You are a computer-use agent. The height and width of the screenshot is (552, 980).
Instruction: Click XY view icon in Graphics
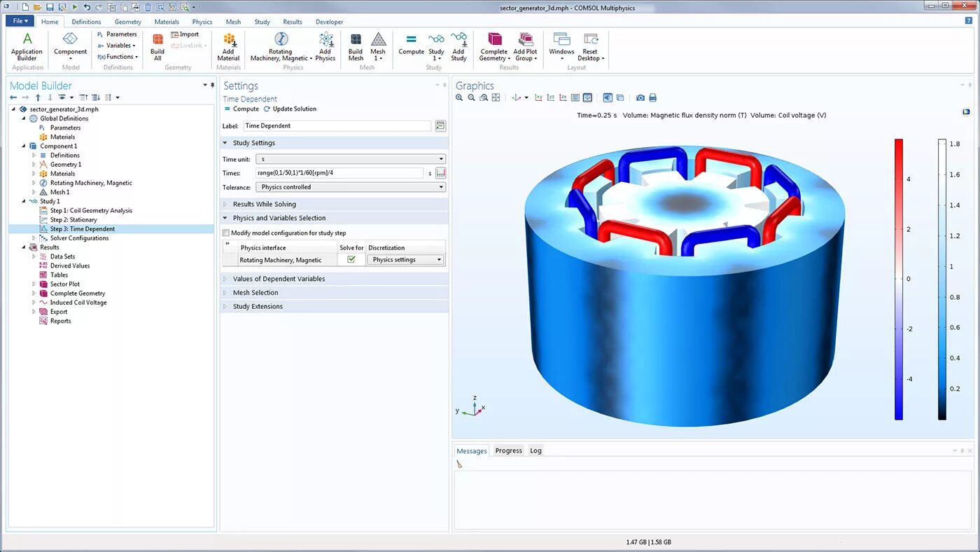point(538,97)
